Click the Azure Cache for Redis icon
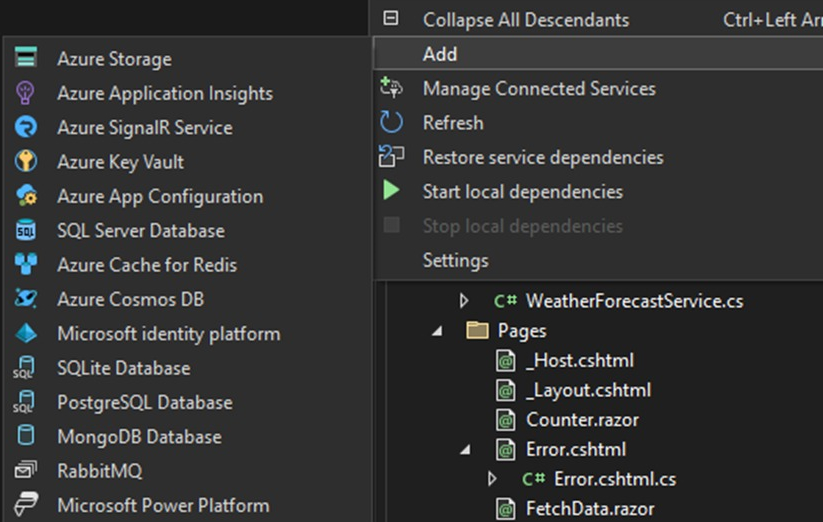Image resolution: width=823 pixels, height=522 pixels. click(x=26, y=264)
